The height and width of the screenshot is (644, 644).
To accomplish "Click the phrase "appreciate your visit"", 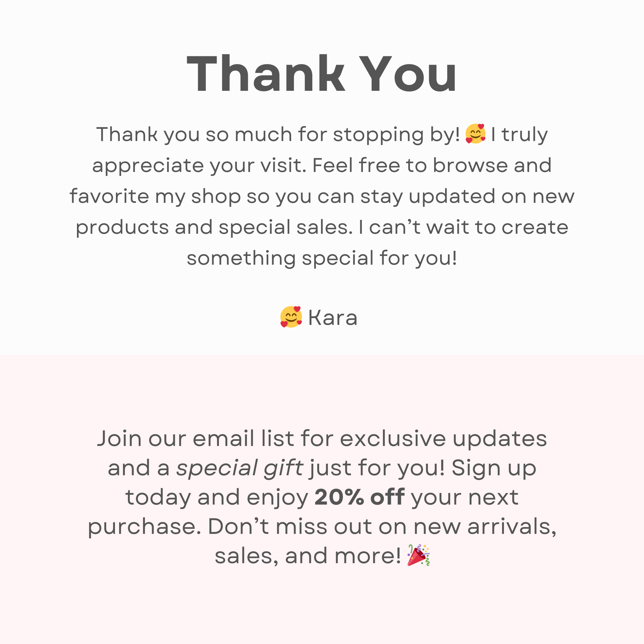I will coord(199,165).
